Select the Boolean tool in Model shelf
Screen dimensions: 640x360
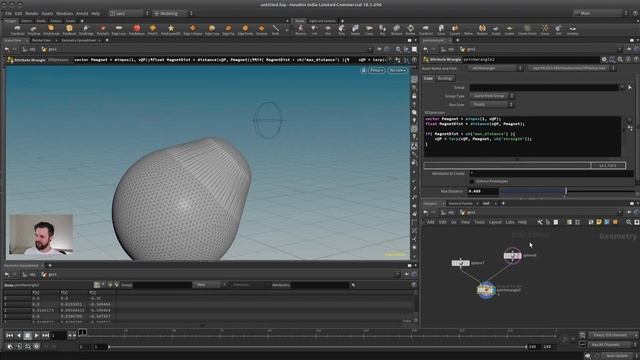396,29
